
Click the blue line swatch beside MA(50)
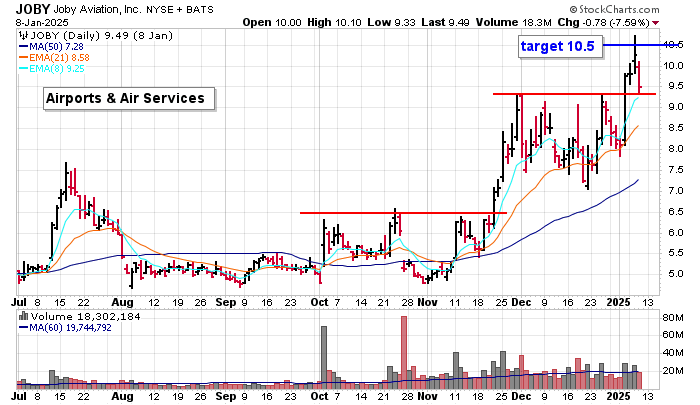point(24,47)
